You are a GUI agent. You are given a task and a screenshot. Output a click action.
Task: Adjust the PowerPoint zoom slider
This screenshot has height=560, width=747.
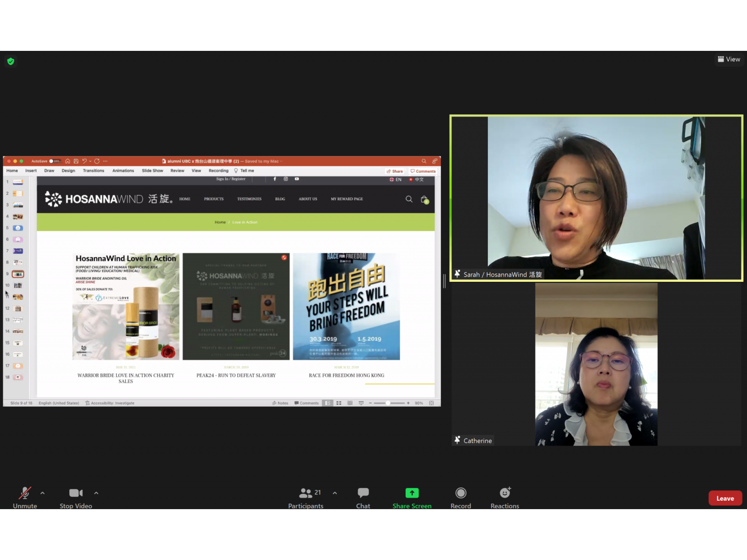(388, 403)
